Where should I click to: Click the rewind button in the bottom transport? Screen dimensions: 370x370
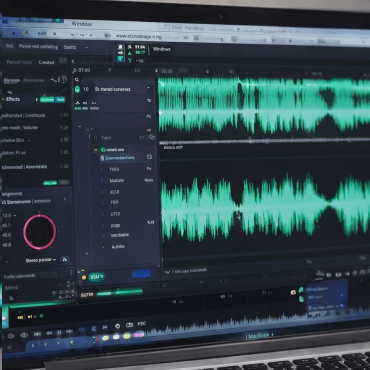click(49, 333)
